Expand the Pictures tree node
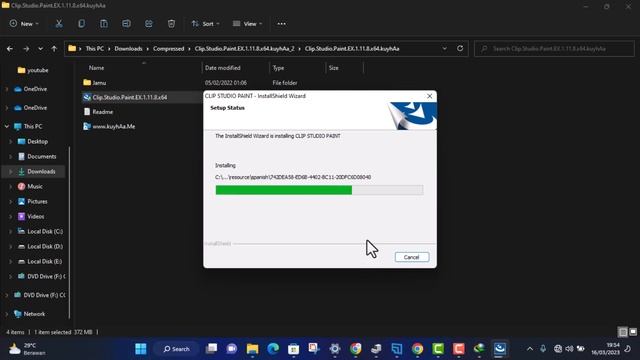This screenshot has height=360, width=640. point(11,201)
